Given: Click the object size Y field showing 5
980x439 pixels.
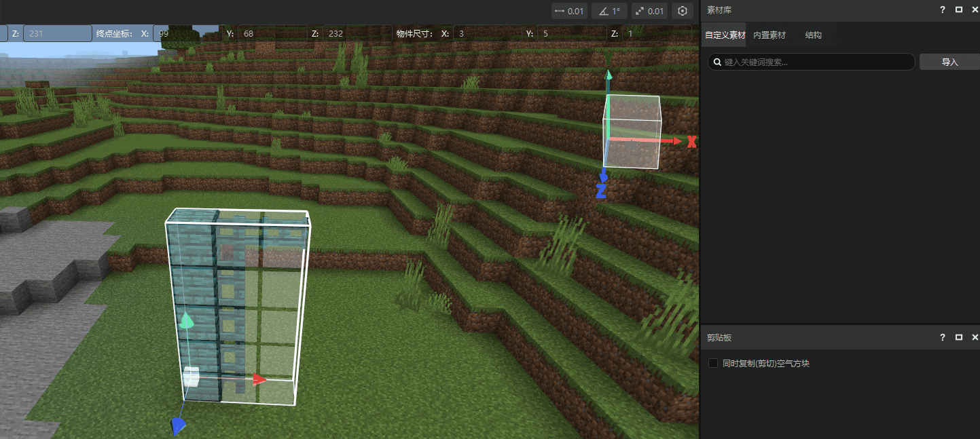Looking at the screenshot, I should [573, 33].
